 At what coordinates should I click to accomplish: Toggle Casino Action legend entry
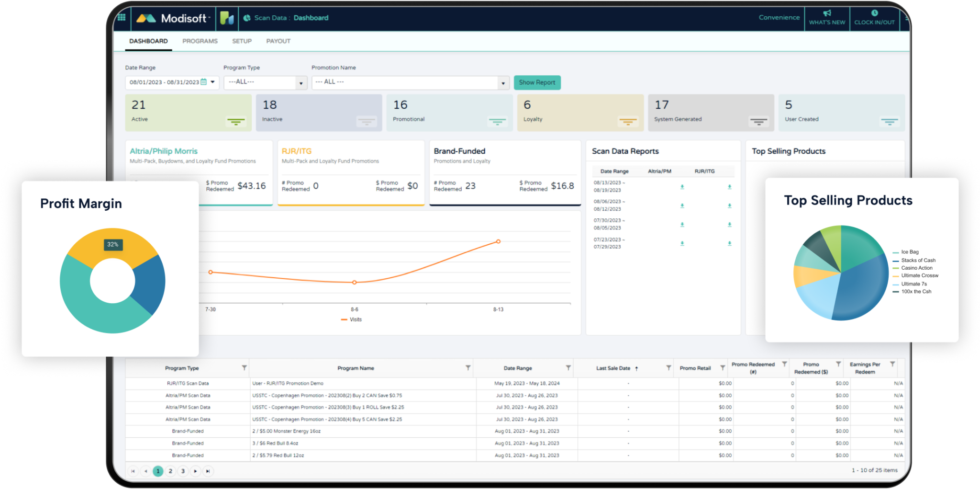[916, 268]
